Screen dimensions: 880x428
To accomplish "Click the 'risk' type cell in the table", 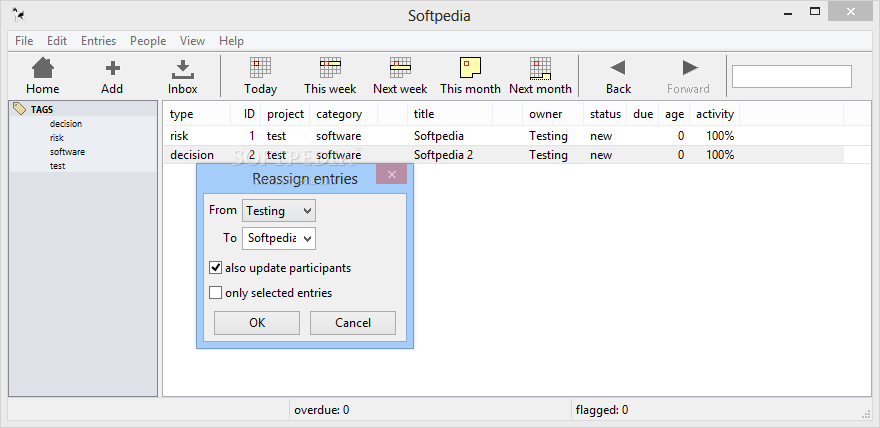I will point(179,136).
